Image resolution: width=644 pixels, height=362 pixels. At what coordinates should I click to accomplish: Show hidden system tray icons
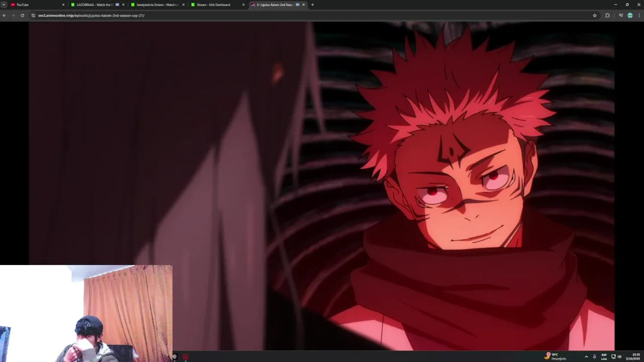pyautogui.click(x=586, y=356)
